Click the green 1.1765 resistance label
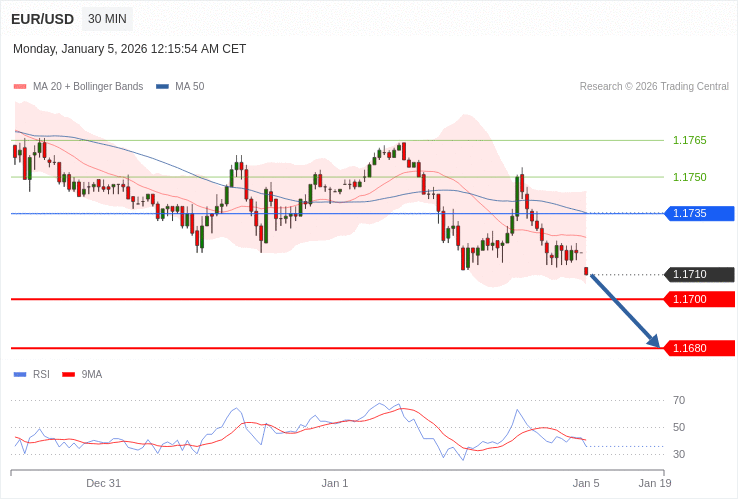The width and height of the screenshot is (738, 500). pyautogui.click(x=689, y=140)
